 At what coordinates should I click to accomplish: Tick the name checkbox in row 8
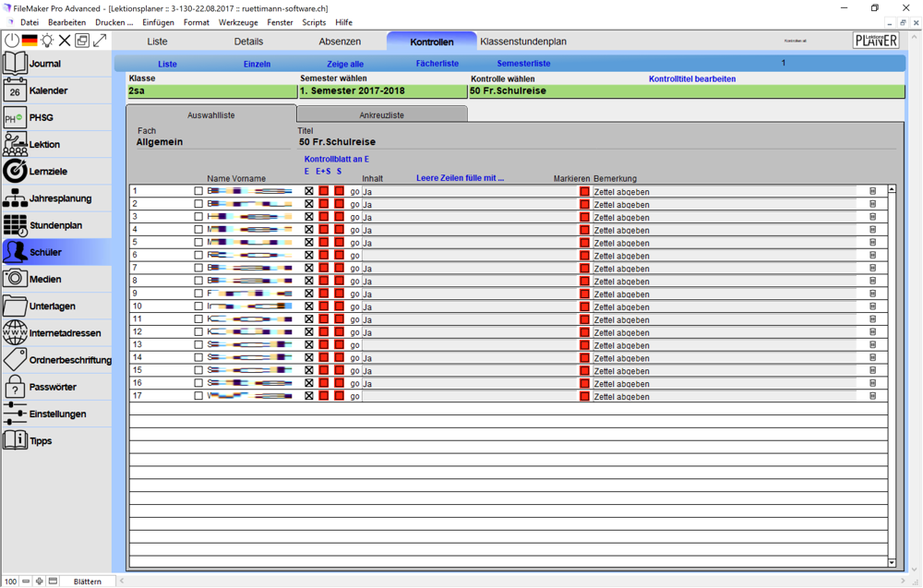click(x=198, y=281)
